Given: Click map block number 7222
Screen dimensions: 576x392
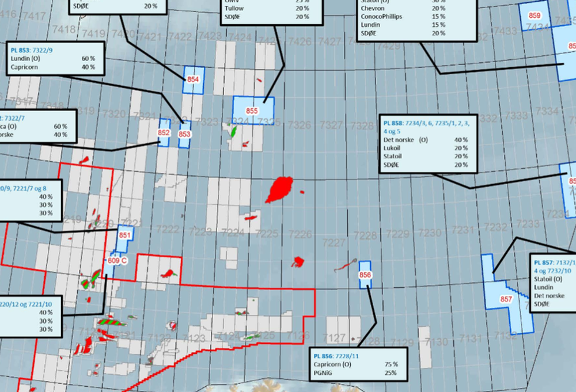Looking at the screenshot, I should point(168,229).
